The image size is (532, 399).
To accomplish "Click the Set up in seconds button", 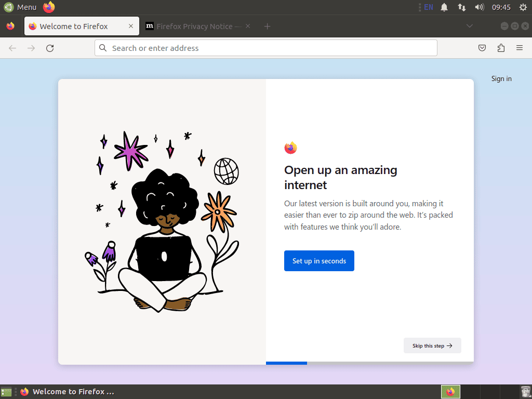I will tap(319, 261).
